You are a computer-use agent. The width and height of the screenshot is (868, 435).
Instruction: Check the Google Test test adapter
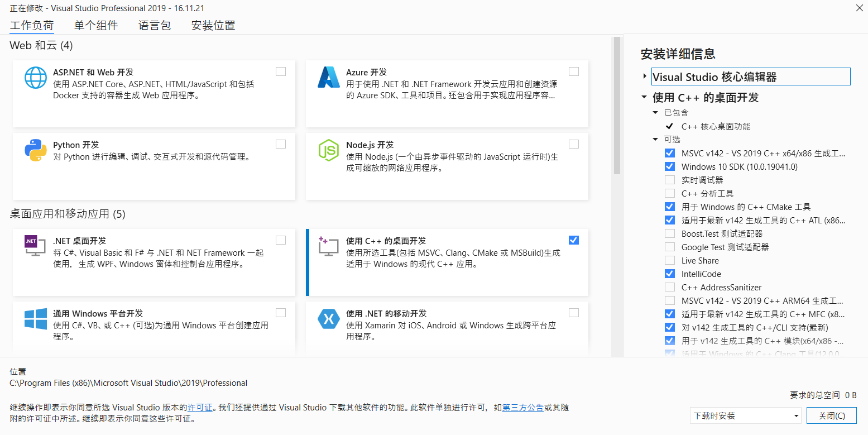tap(670, 247)
